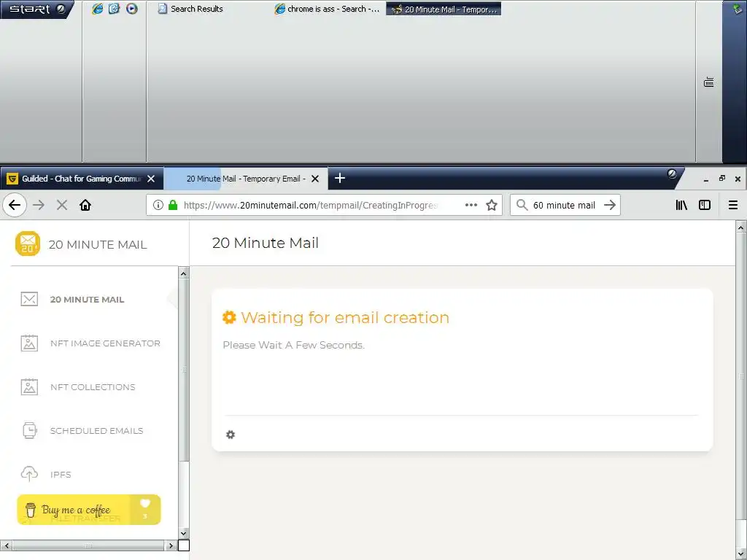Switch to 'chrome is ass - Search' taskbar item

coord(328,9)
